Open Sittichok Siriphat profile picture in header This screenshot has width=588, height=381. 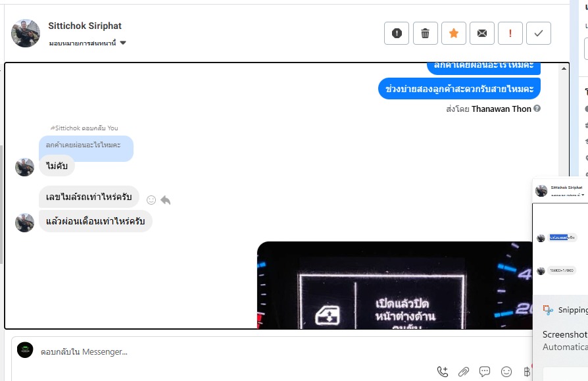[x=26, y=34]
